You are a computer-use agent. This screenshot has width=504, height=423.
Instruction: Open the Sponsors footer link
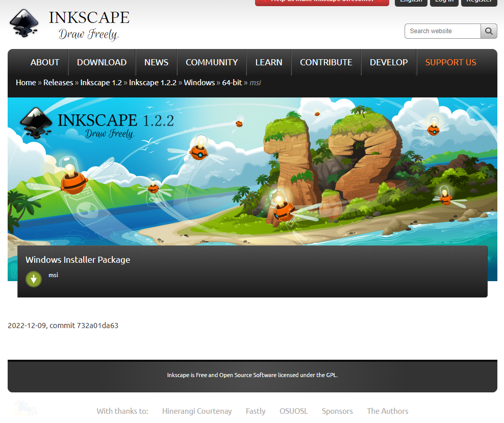click(337, 411)
